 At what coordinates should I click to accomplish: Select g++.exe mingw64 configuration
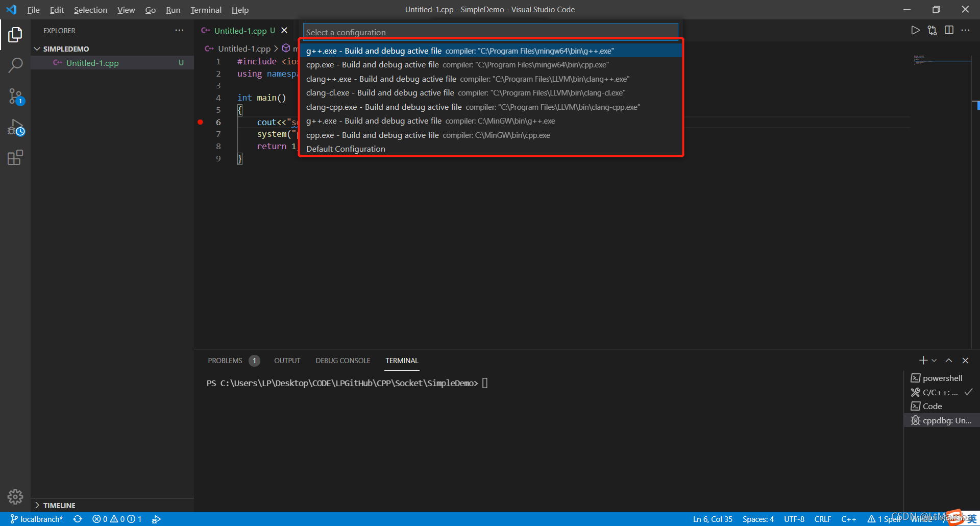pyautogui.click(x=491, y=51)
